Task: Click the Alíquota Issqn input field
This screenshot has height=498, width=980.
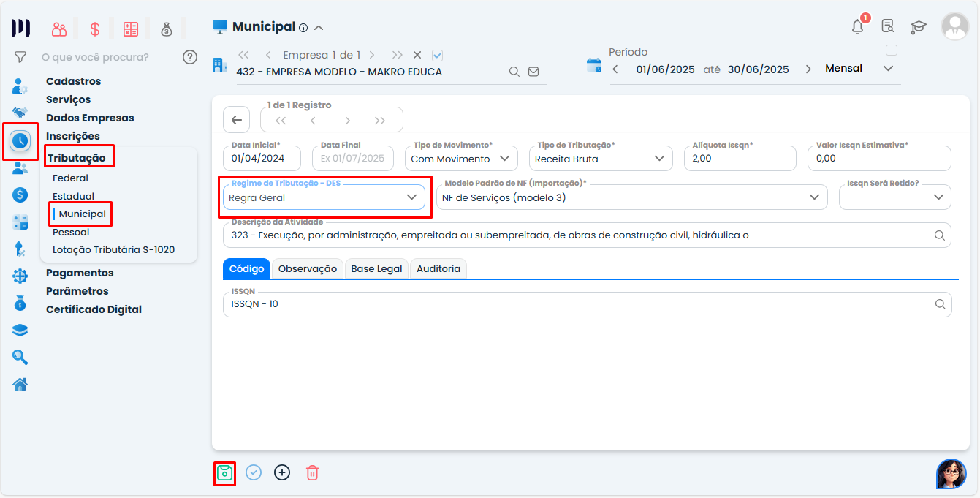Action: pyautogui.click(x=740, y=159)
